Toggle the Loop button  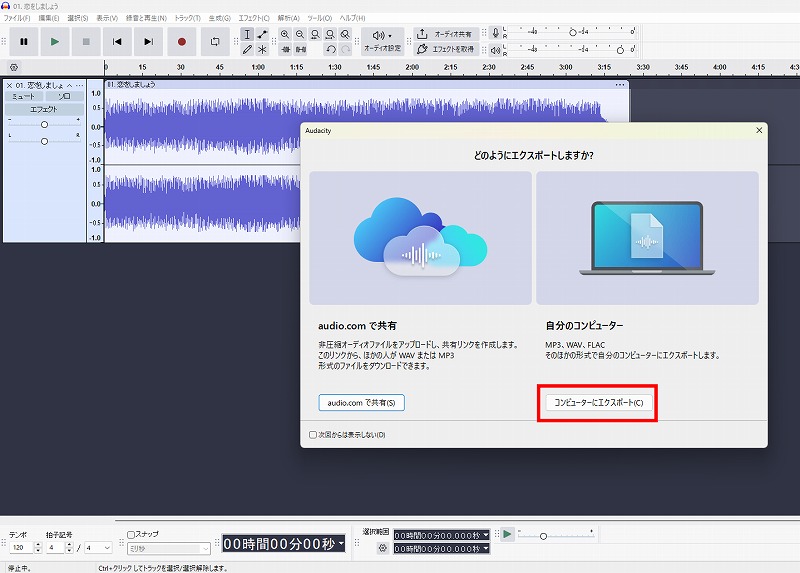point(215,42)
